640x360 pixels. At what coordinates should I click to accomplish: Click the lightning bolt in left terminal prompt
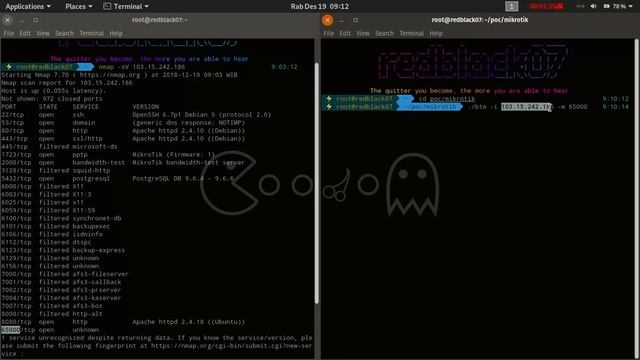coord(9,67)
